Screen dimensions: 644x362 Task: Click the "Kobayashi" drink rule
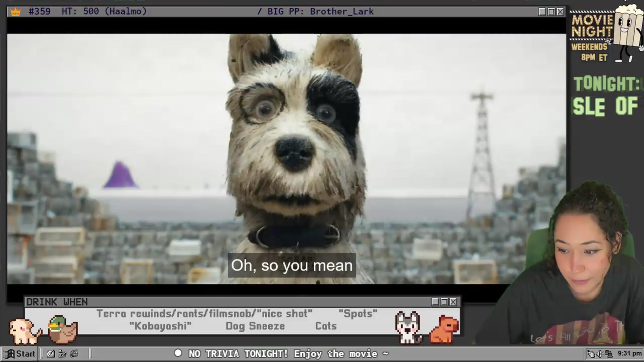pyautogui.click(x=160, y=326)
